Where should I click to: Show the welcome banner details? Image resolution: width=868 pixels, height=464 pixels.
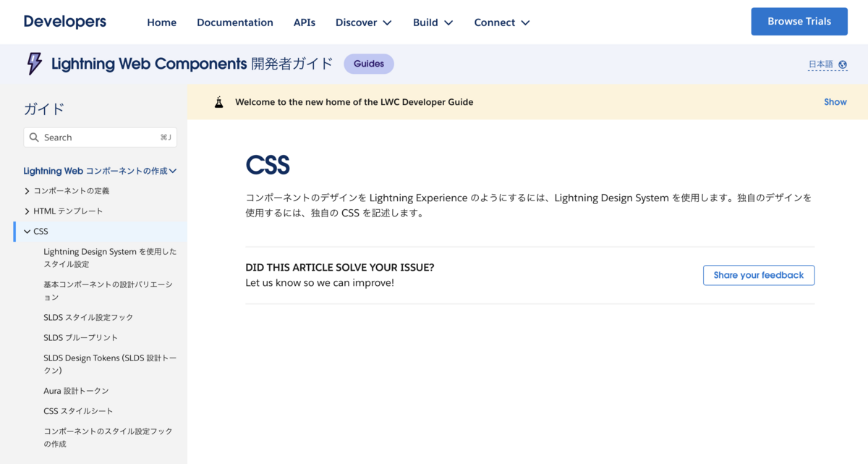tap(835, 102)
